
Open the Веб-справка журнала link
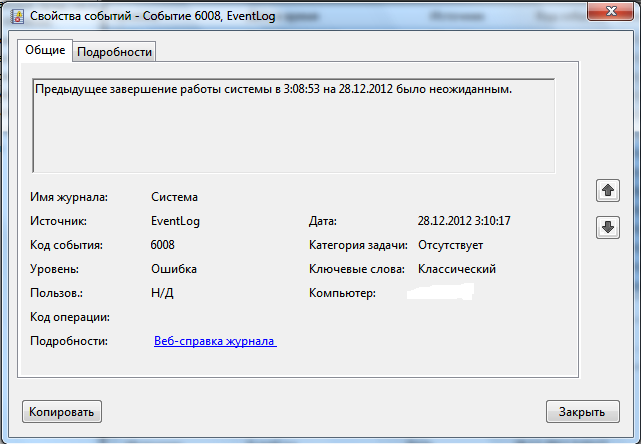pos(215,341)
